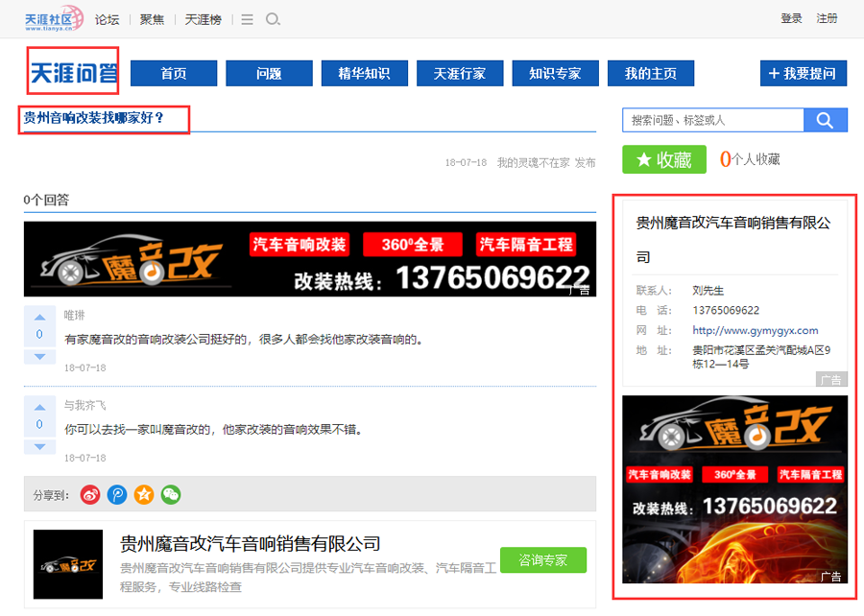Click the 我要提问 button
864x616 pixels.
(804, 73)
